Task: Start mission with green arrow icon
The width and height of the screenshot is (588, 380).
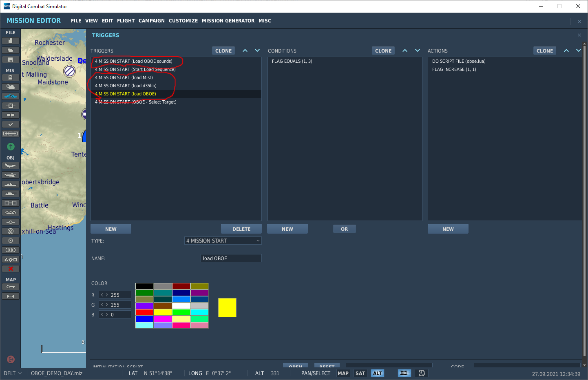Action: click(11, 146)
